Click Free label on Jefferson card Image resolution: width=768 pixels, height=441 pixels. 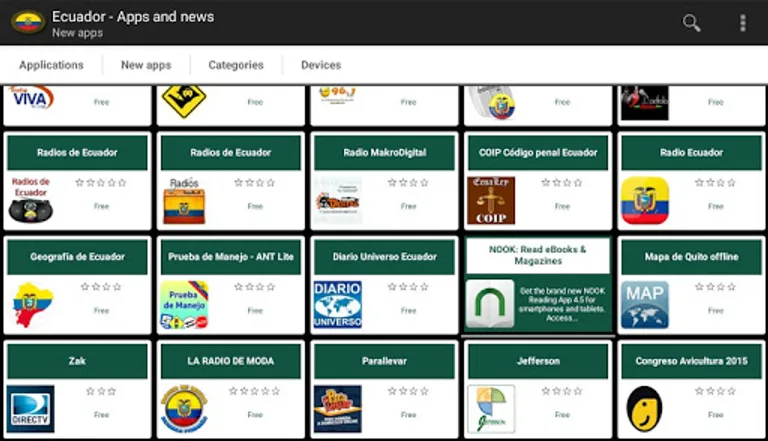(x=562, y=415)
